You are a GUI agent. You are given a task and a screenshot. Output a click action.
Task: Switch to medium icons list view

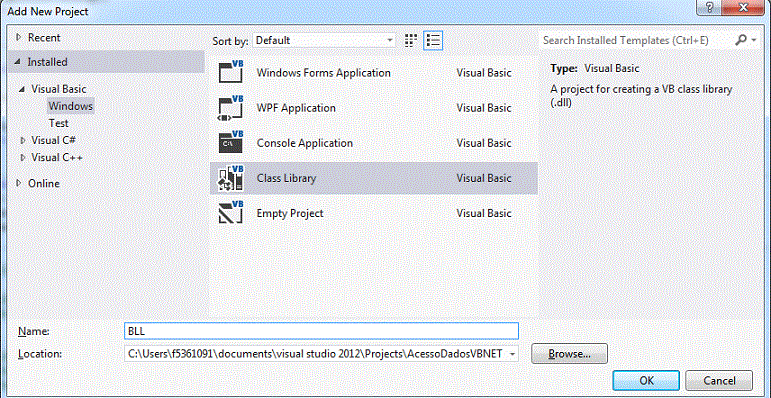click(x=433, y=40)
